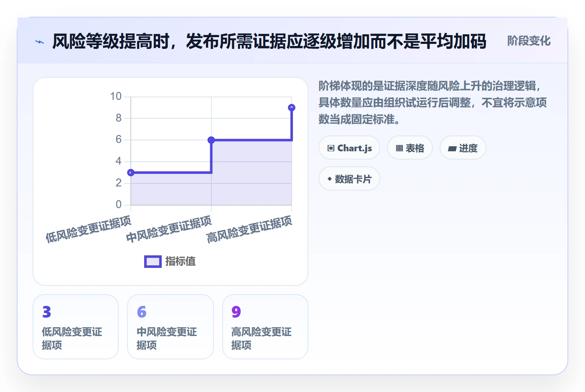Select the 进度 tag chip
The image size is (585, 392).
pyautogui.click(x=463, y=148)
